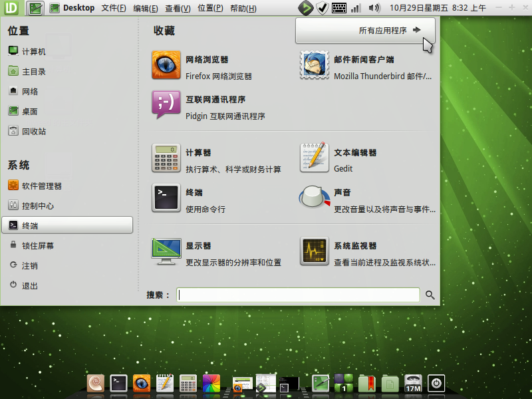Open 网络 location

click(x=23, y=91)
